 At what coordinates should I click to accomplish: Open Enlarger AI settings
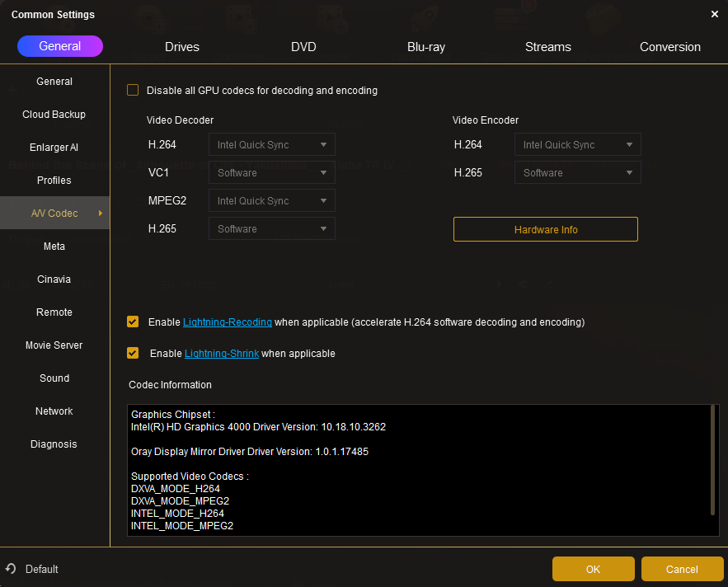tap(54, 148)
